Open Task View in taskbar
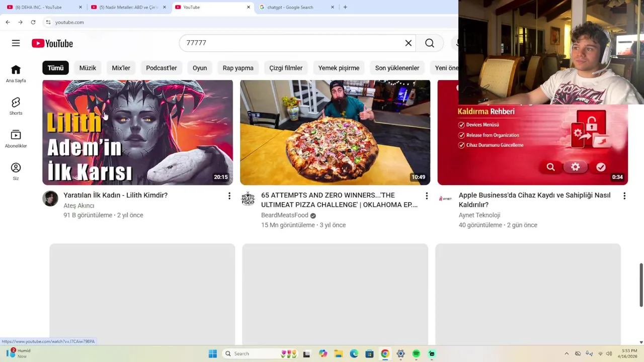Viewport: 644px width, 362px height. (x=306, y=354)
